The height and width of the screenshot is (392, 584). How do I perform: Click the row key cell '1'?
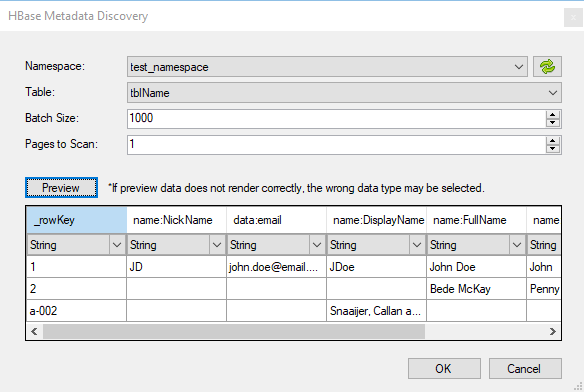pos(76,267)
